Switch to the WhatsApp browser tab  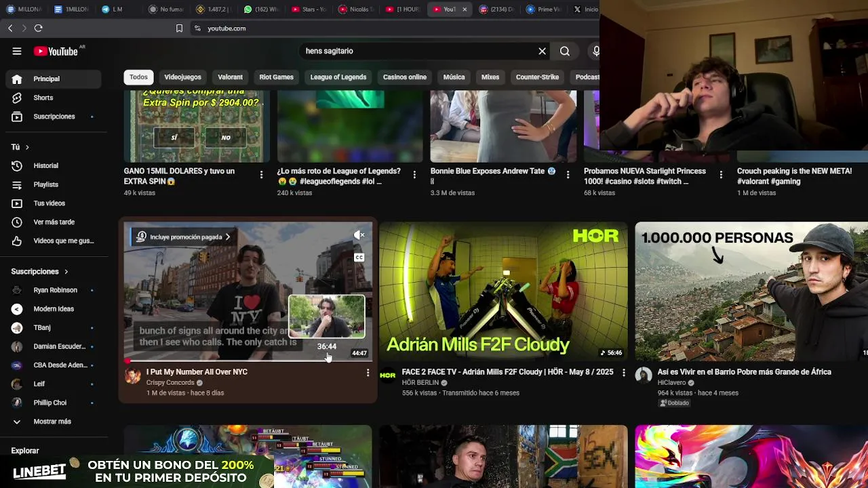point(261,9)
